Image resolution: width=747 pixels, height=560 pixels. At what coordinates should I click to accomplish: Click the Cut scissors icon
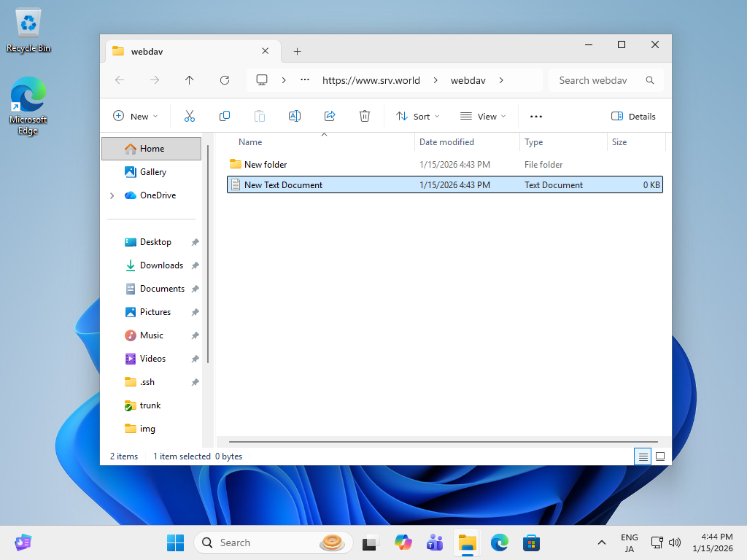(190, 116)
